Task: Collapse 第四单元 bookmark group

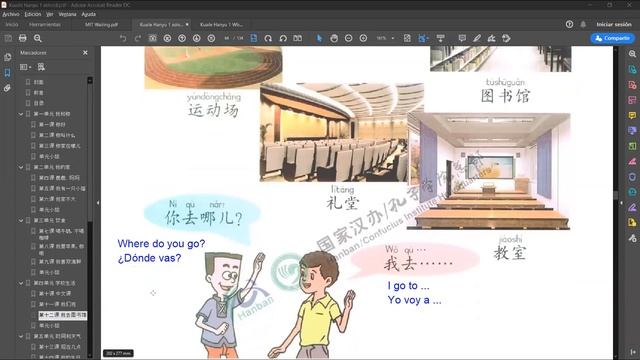Action: (21, 283)
